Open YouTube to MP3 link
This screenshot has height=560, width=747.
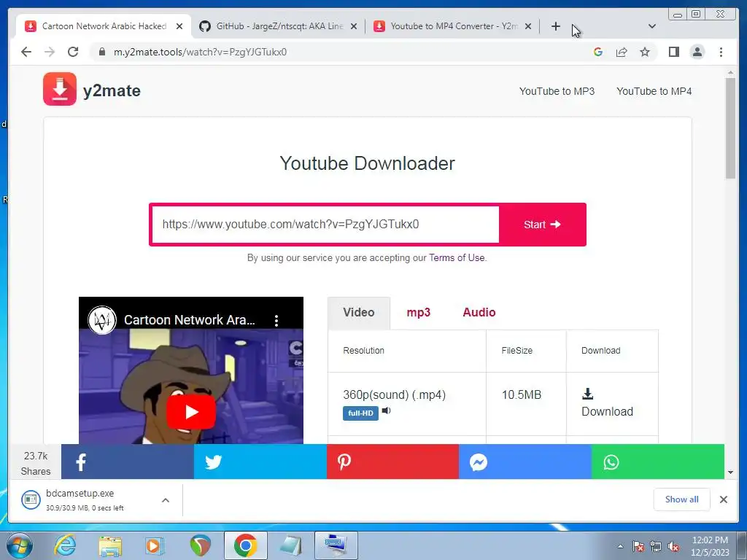tap(557, 91)
